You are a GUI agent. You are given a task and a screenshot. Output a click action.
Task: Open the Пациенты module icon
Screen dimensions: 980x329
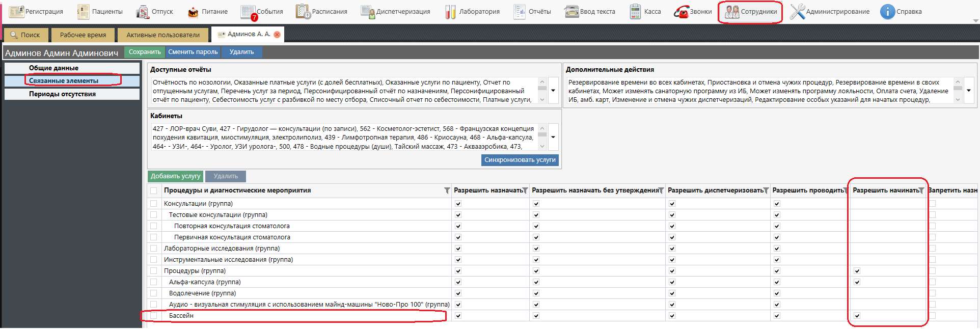tap(83, 12)
